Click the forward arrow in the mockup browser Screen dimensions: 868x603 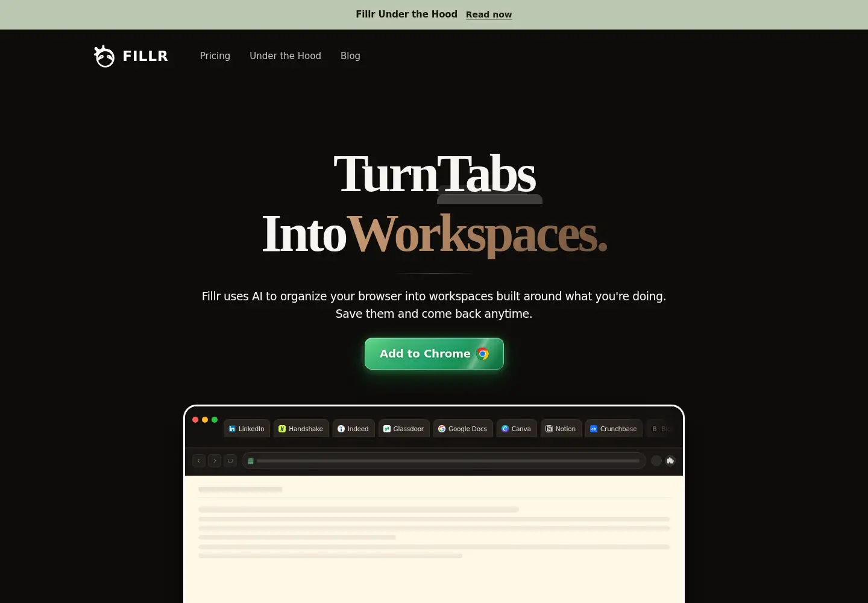215,461
